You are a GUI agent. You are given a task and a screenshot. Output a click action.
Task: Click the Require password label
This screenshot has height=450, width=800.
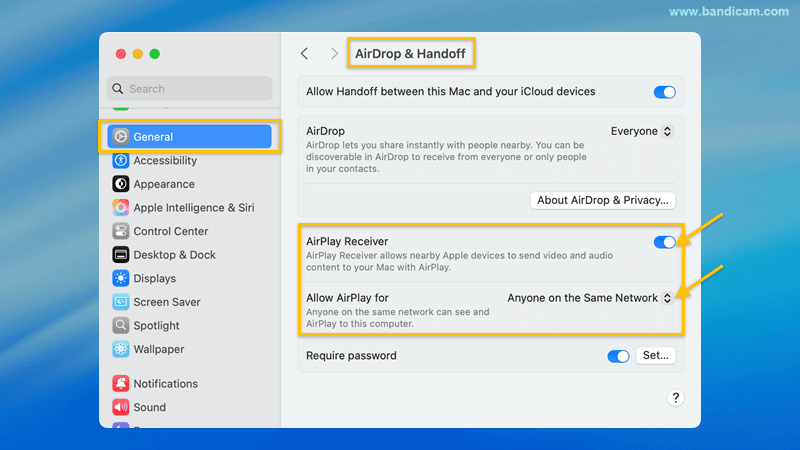pyautogui.click(x=351, y=356)
